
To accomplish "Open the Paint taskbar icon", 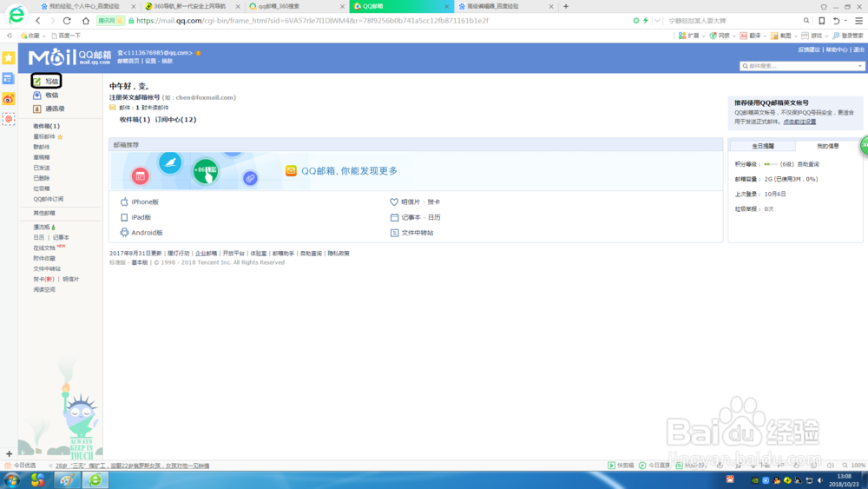I will 67,480.
